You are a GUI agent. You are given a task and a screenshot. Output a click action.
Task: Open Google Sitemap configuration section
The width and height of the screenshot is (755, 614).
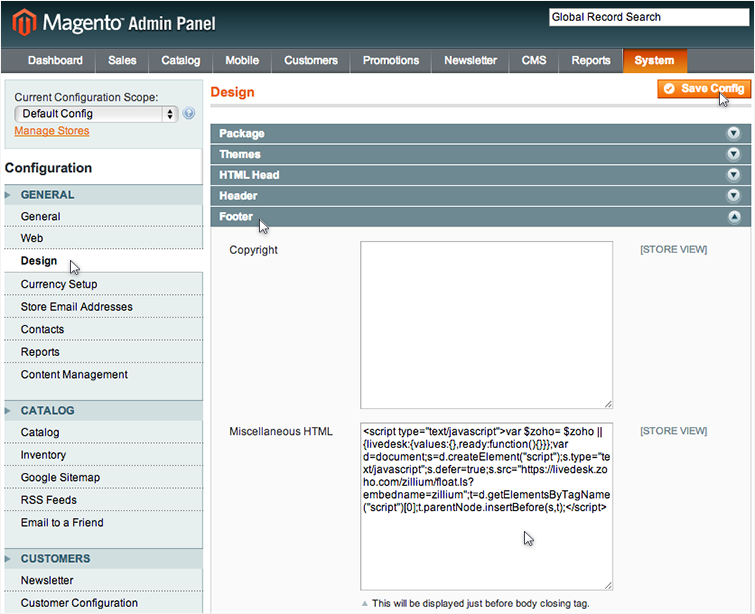[x=60, y=478]
